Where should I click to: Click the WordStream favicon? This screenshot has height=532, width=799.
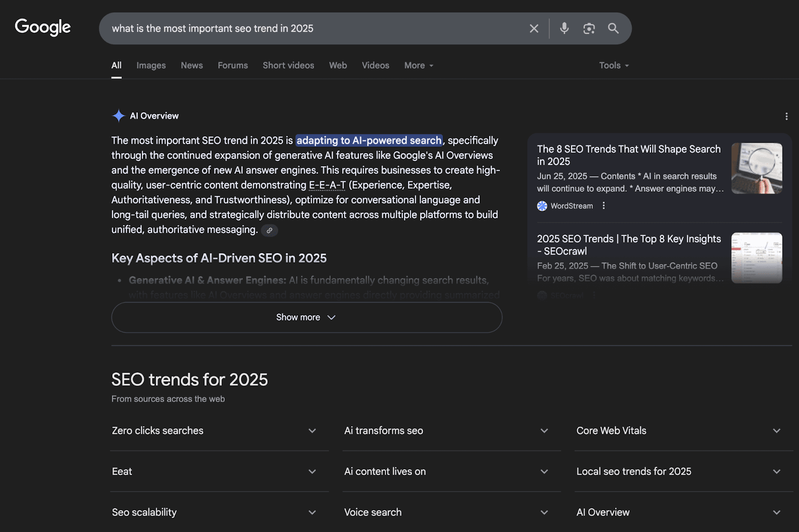[542, 206]
